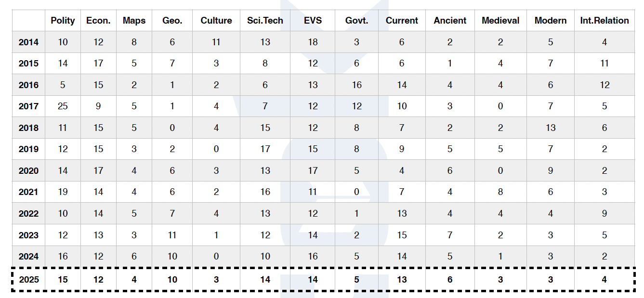
Task: Select the Geo. value for 2025
Action: pyautogui.click(x=172, y=280)
